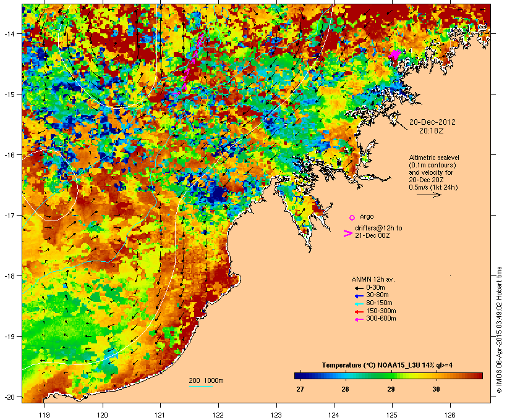The width and height of the screenshot is (507, 420).
Task: Click the 'Temperature (°C) NOAA15_L3U 14% ql>=4' title
Action: [387, 366]
